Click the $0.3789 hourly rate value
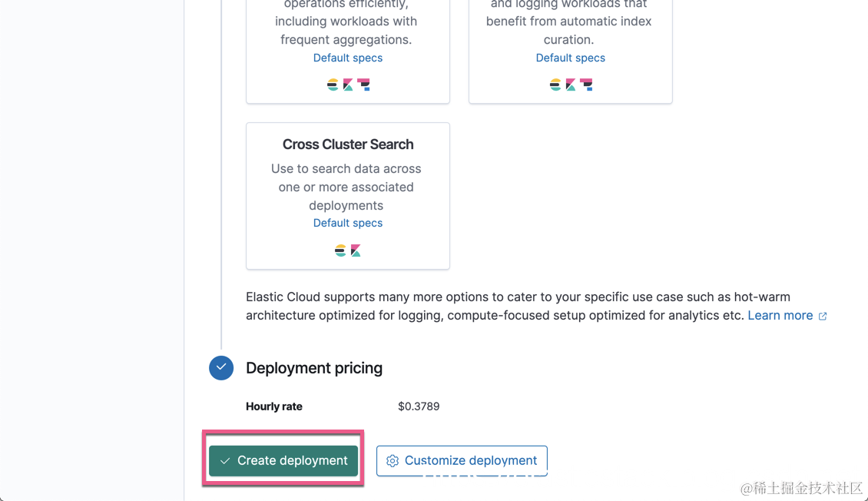The image size is (868, 501). pyautogui.click(x=419, y=406)
